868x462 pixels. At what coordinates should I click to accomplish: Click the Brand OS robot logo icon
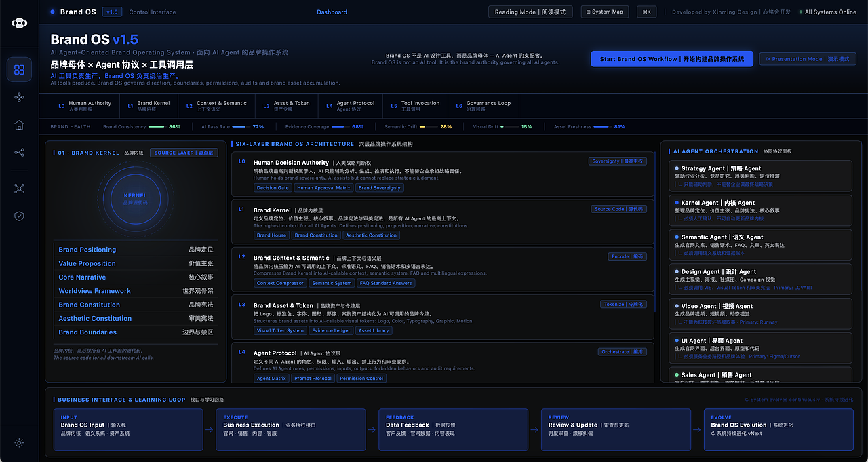19,23
